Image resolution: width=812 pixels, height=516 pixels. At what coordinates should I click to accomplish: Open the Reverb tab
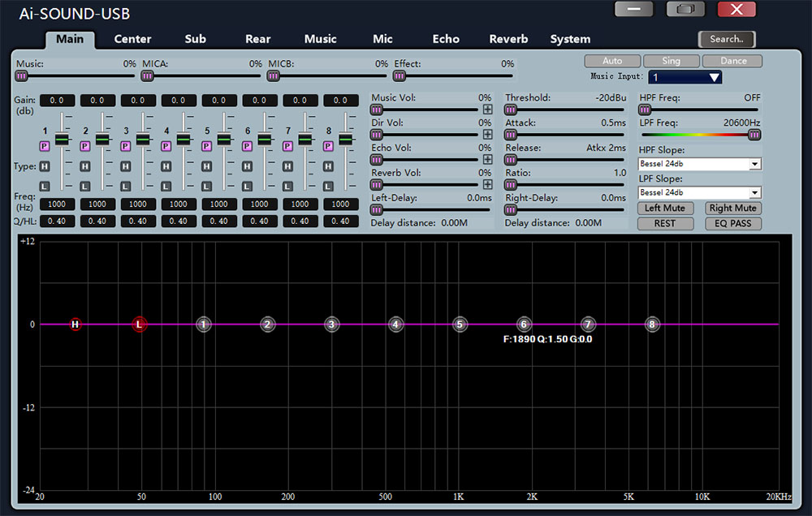508,39
